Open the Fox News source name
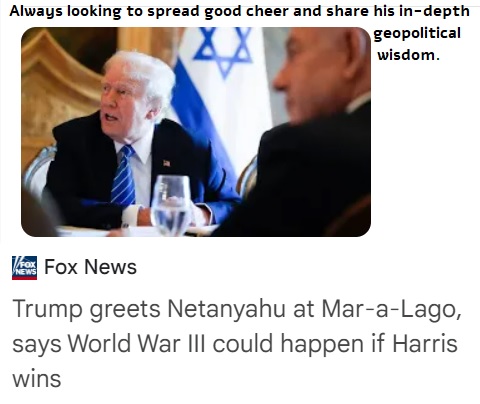 coord(90,267)
